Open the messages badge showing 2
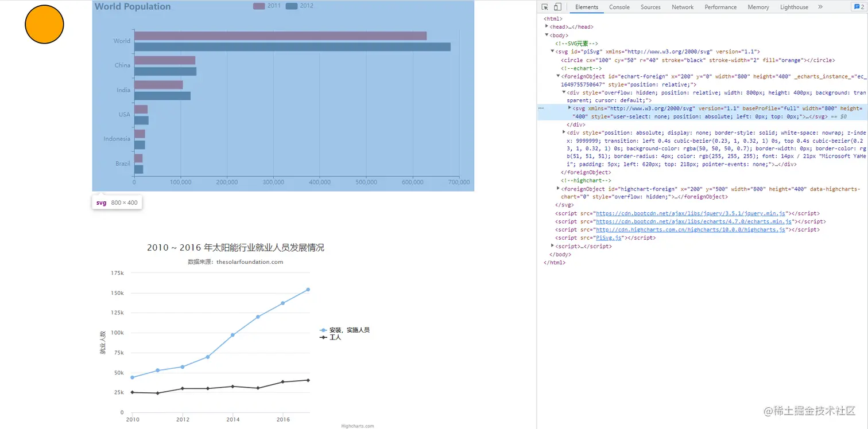The height and width of the screenshot is (429, 868). tap(858, 7)
